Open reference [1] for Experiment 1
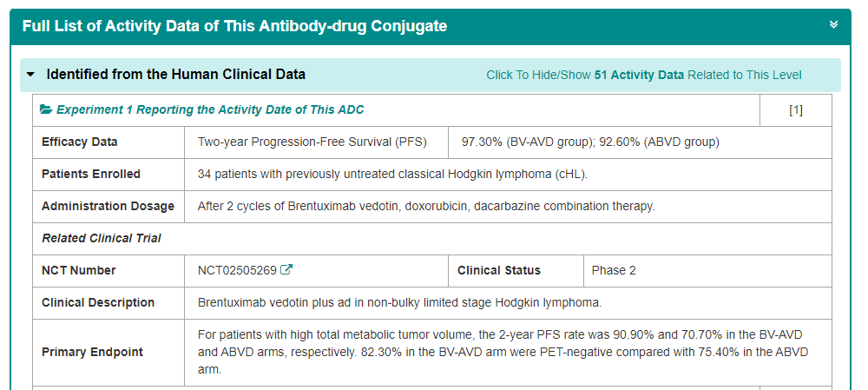868x390 pixels. pyautogui.click(x=795, y=110)
